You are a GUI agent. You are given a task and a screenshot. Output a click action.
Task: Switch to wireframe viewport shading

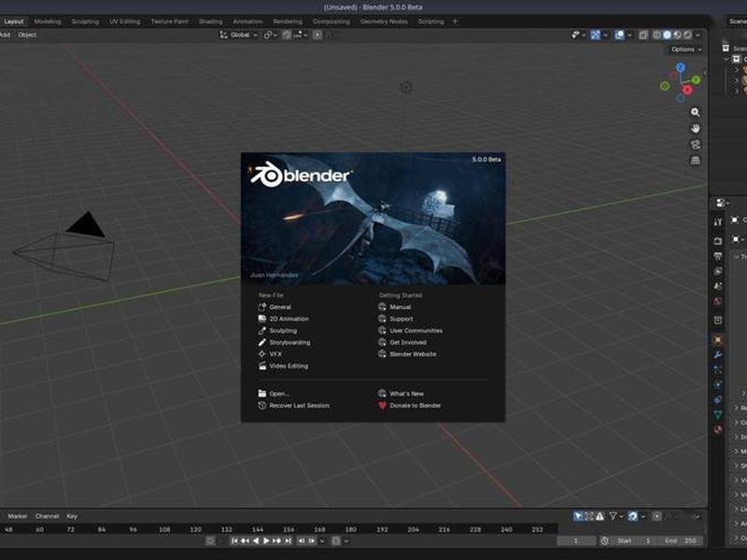[x=657, y=35]
